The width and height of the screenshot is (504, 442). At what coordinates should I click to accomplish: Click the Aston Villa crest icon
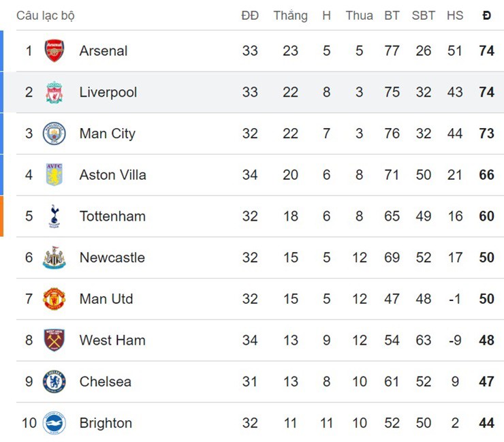[54, 175]
